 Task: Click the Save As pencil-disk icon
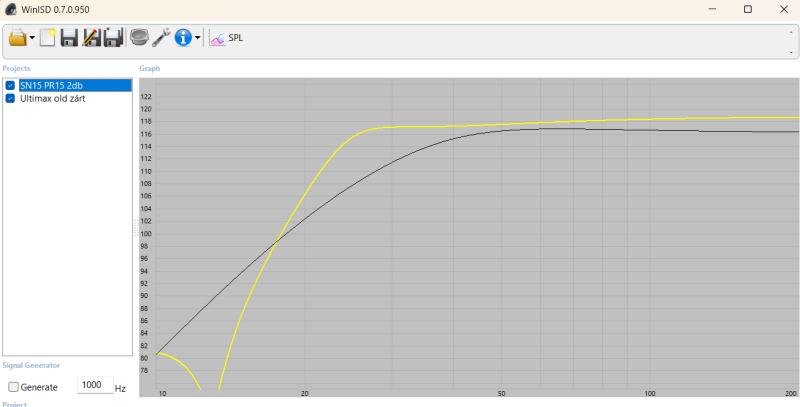coord(91,38)
